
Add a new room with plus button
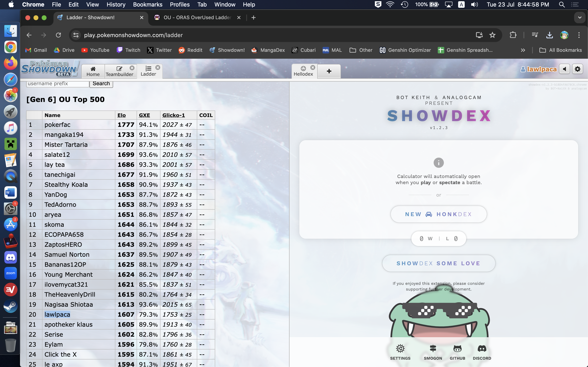(x=329, y=71)
